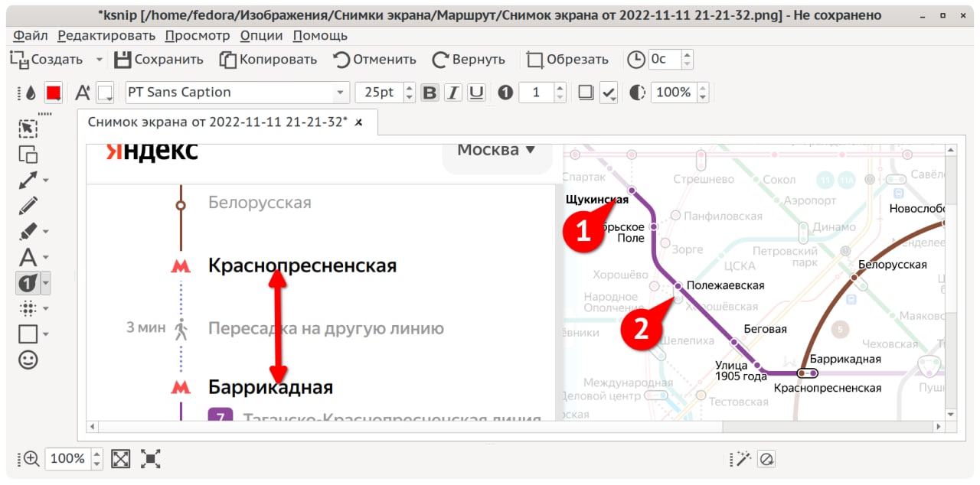Open the Опции menu

coord(261,35)
